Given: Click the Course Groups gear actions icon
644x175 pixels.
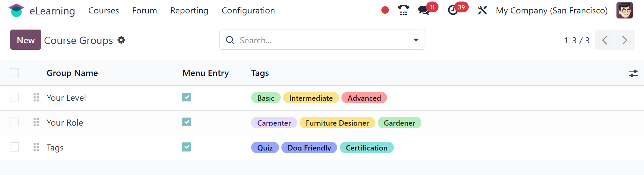Looking at the screenshot, I should click(121, 40).
